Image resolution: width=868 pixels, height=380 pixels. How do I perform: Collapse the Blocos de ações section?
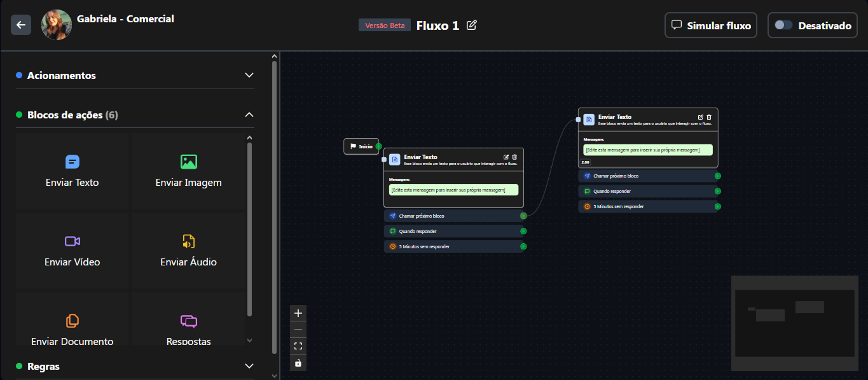tap(249, 115)
